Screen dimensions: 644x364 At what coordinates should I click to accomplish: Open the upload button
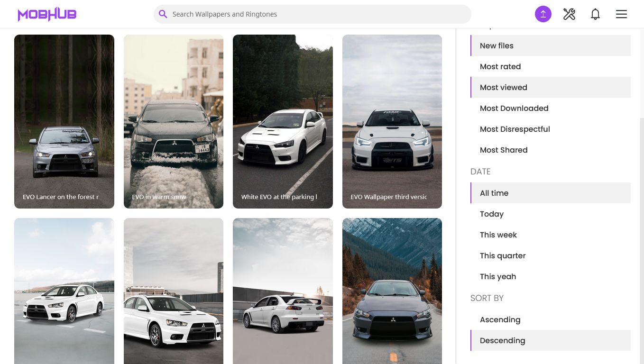543,14
